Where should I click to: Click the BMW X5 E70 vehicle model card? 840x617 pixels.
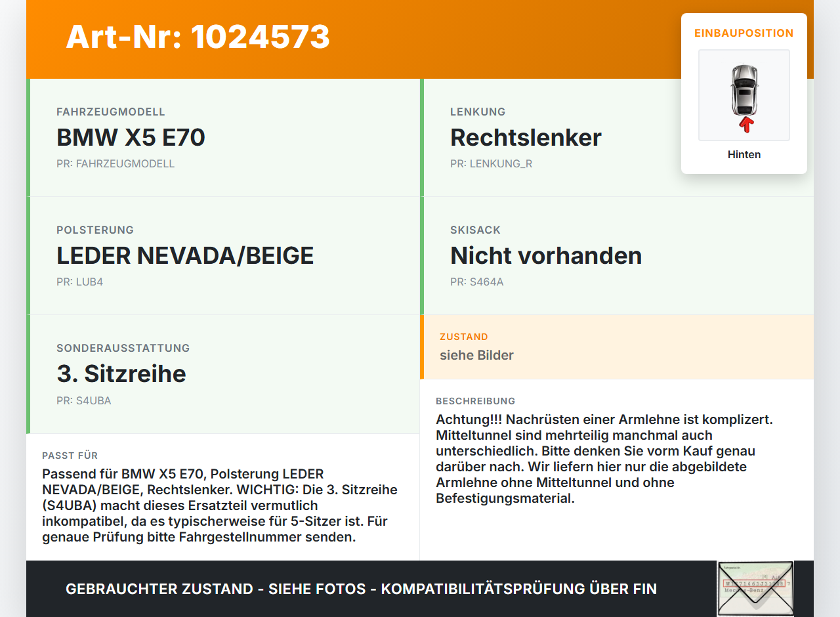(223, 138)
